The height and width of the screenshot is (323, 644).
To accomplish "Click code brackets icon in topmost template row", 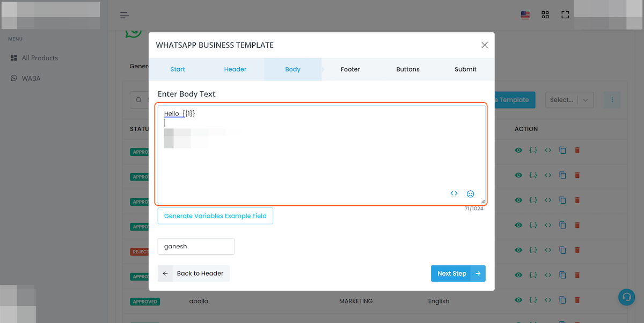I will (548, 150).
